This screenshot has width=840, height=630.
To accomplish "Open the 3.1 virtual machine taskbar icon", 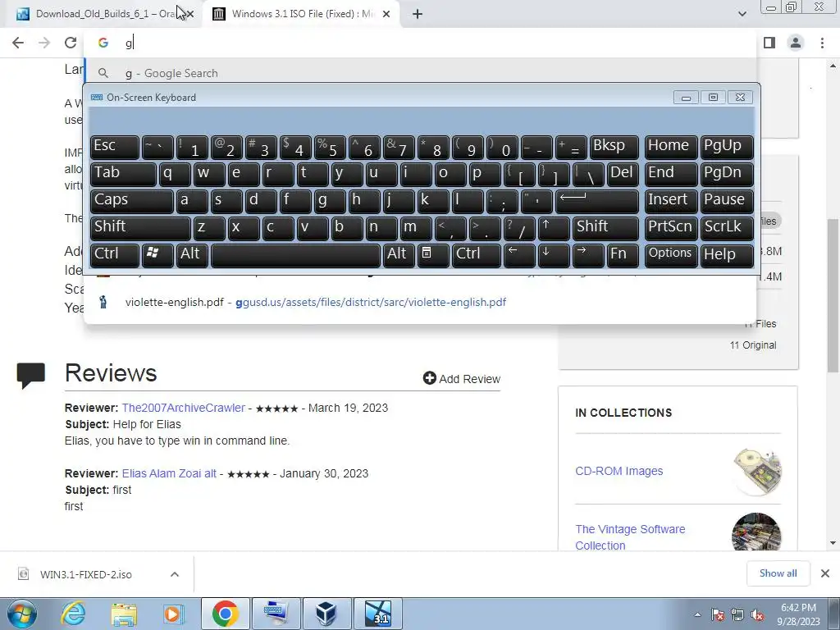I will tap(378, 614).
